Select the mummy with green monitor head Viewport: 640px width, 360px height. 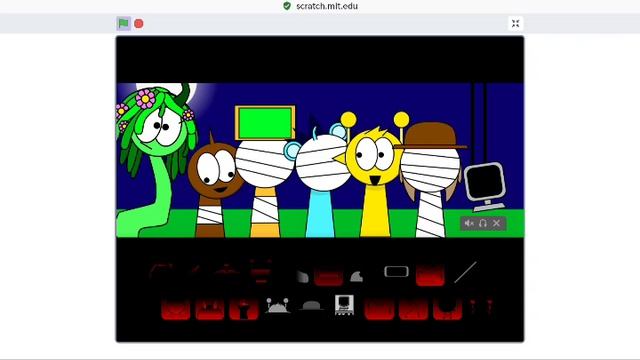pyautogui.click(x=265, y=171)
